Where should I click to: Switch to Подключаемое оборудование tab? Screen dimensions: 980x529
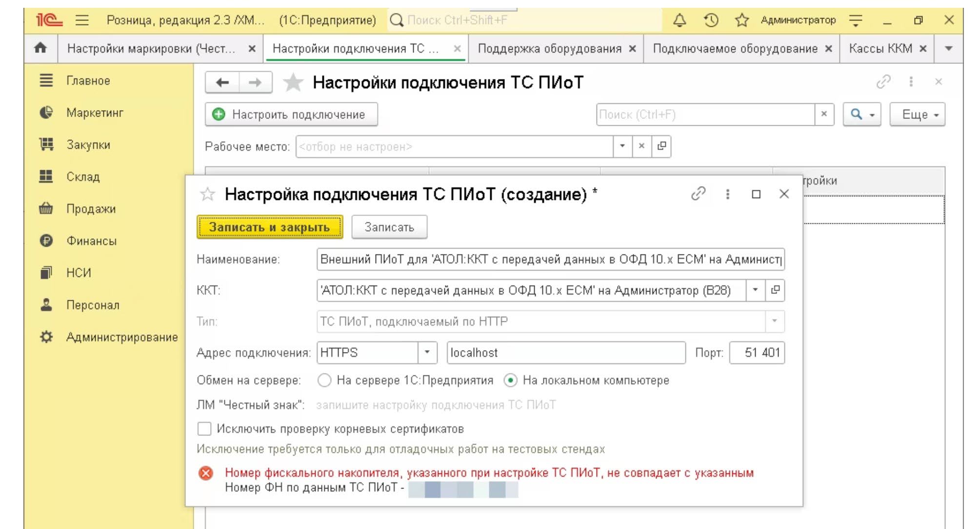tap(735, 48)
